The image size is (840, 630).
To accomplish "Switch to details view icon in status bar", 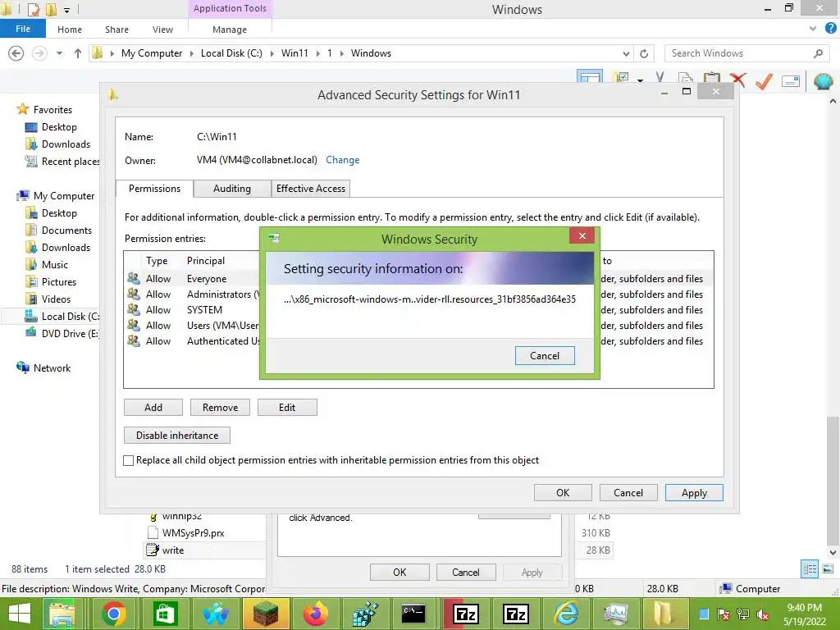I will click(x=810, y=569).
